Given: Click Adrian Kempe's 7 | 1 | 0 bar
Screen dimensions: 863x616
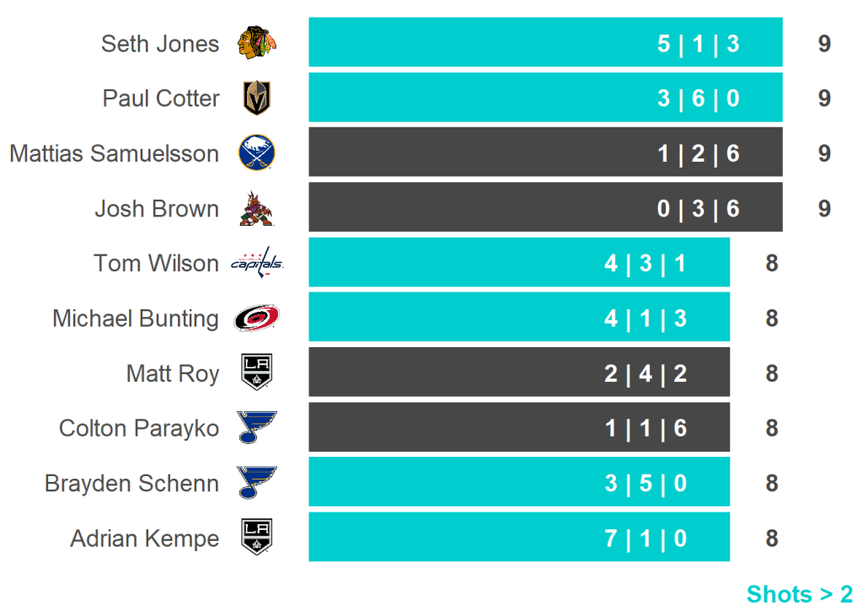Looking at the screenshot, I should tap(518, 537).
